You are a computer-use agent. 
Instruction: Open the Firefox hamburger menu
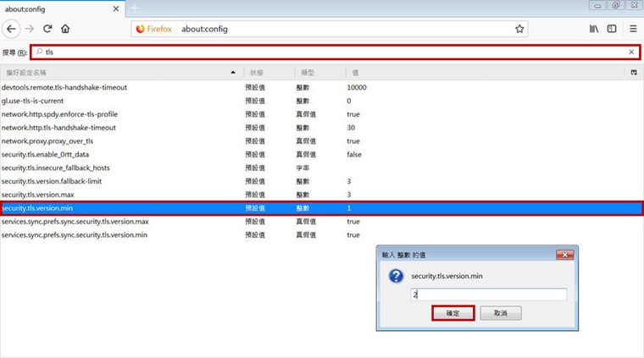[633, 29]
